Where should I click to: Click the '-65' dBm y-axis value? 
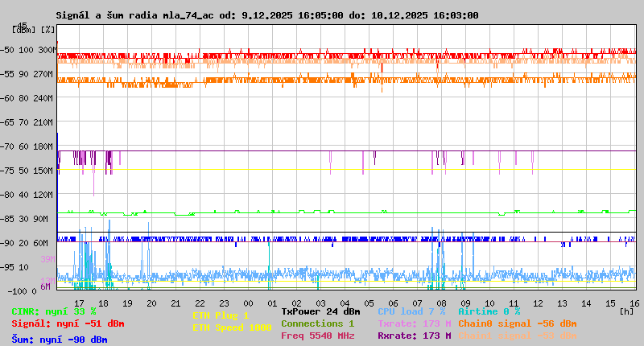coord(6,122)
